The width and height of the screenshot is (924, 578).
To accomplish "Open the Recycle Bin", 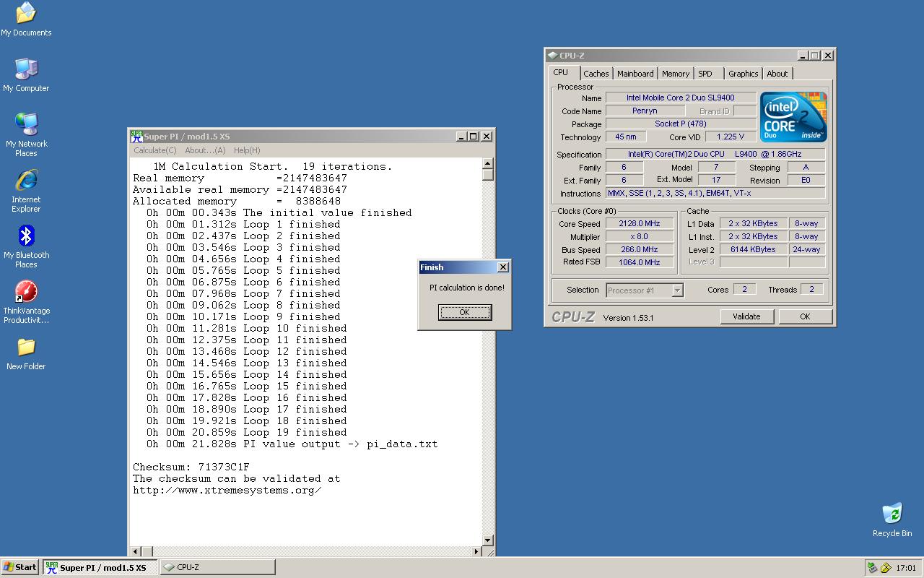I will pos(892,520).
